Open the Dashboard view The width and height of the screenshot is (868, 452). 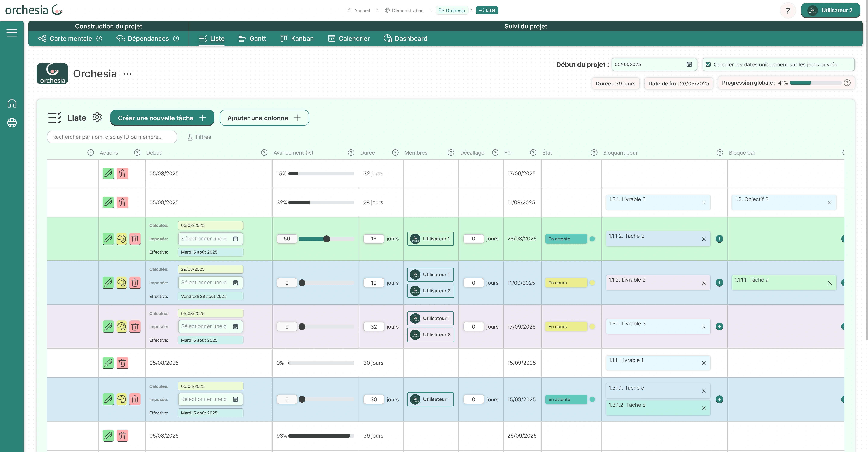pyautogui.click(x=405, y=38)
